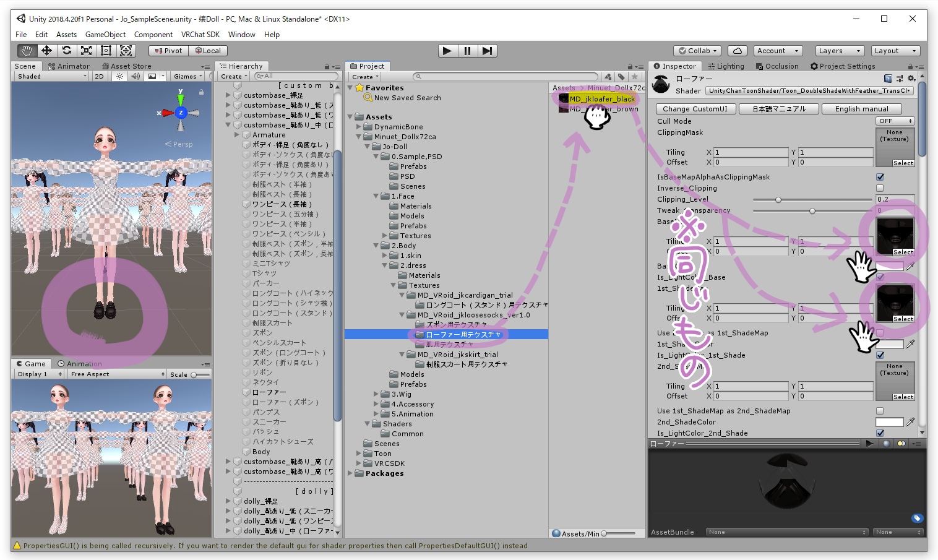The height and width of the screenshot is (560, 938).
Task: Switch to the Project Settings tab
Action: tap(843, 66)
